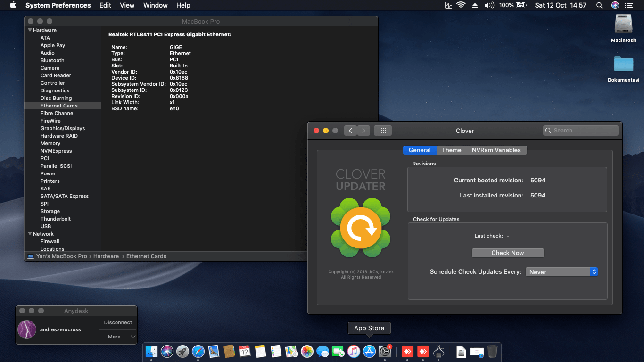Open the Photos app in the dock
Viewport: 644px width, 362px height.
[x=307, y=351]
